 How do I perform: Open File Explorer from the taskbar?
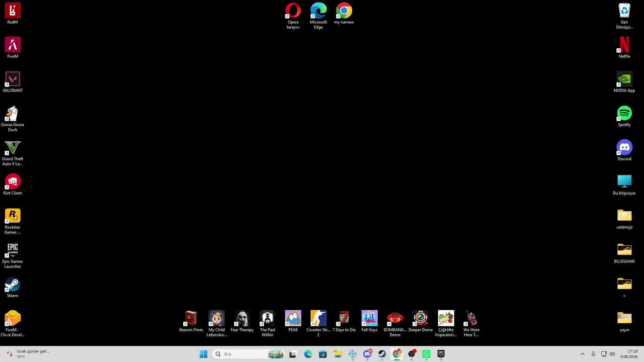338,354
